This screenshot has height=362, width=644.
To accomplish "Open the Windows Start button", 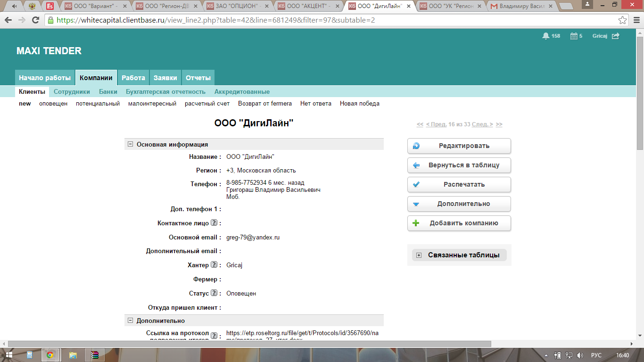I will coord(9,355).
